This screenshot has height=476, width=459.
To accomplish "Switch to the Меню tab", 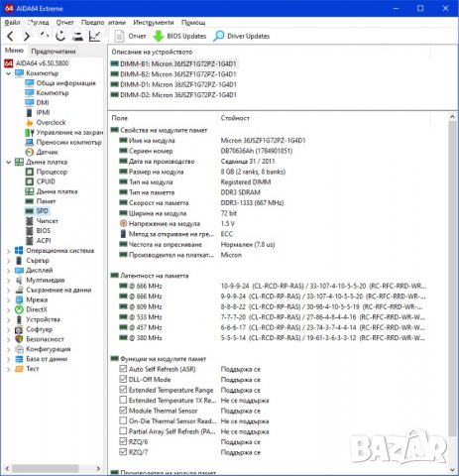I will [x=14, y=51].
